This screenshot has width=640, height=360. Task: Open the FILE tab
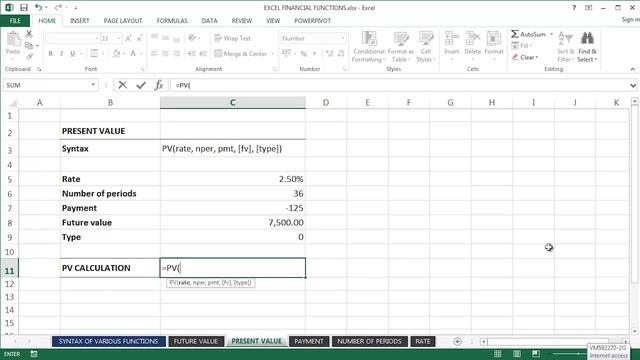15,20
